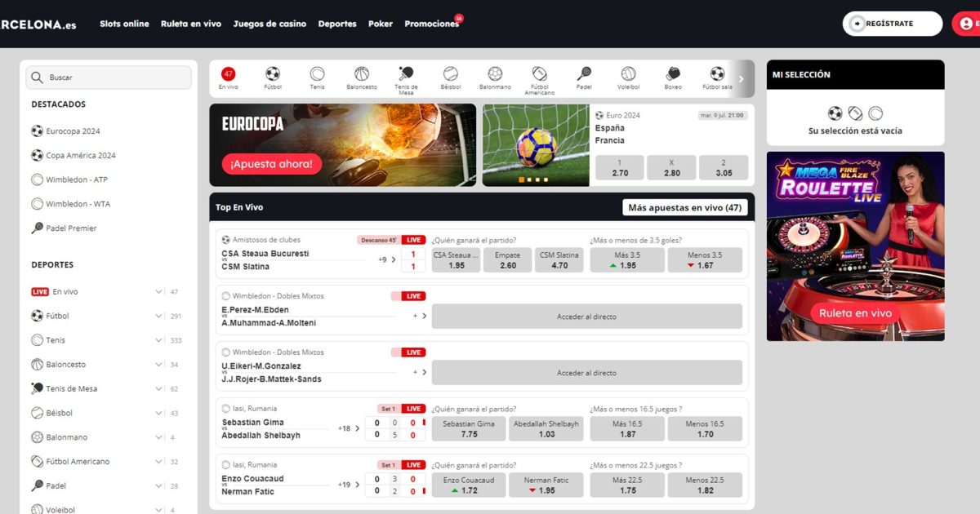Click the second carousel dot under the match banner
The width and height of the screenshot is (980, 514).
(529, 179)
